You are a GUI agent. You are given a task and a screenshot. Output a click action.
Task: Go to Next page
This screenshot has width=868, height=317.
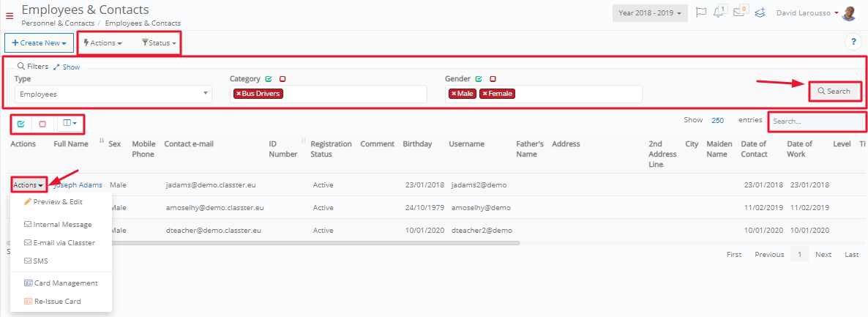[823, 254]
